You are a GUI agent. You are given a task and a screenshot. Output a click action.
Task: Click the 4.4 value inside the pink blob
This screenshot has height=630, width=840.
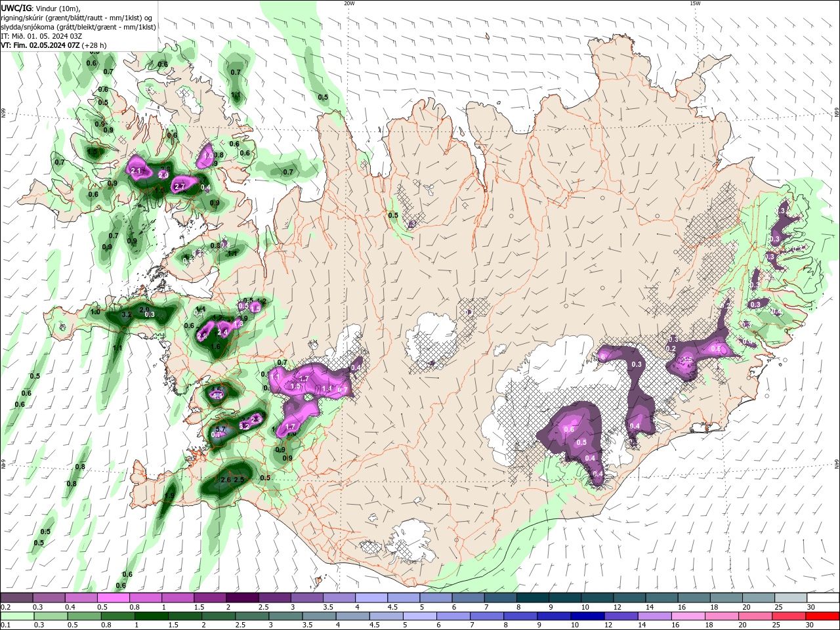pos(217,396)
